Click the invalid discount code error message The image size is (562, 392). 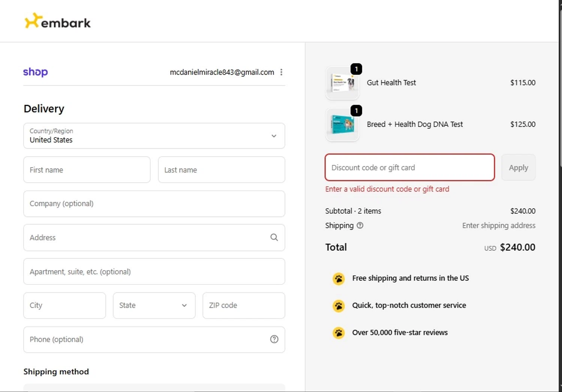coord(387,189)
